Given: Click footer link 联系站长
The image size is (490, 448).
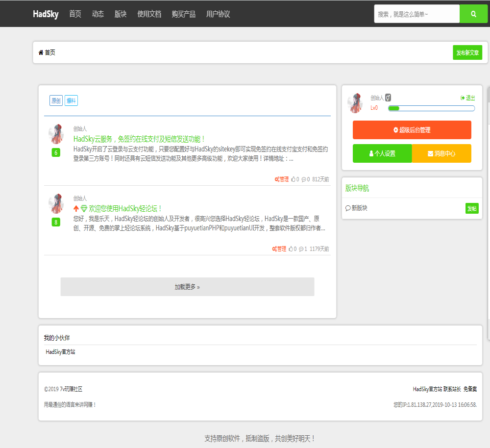Looking at the screenshot, I should 452,389.
